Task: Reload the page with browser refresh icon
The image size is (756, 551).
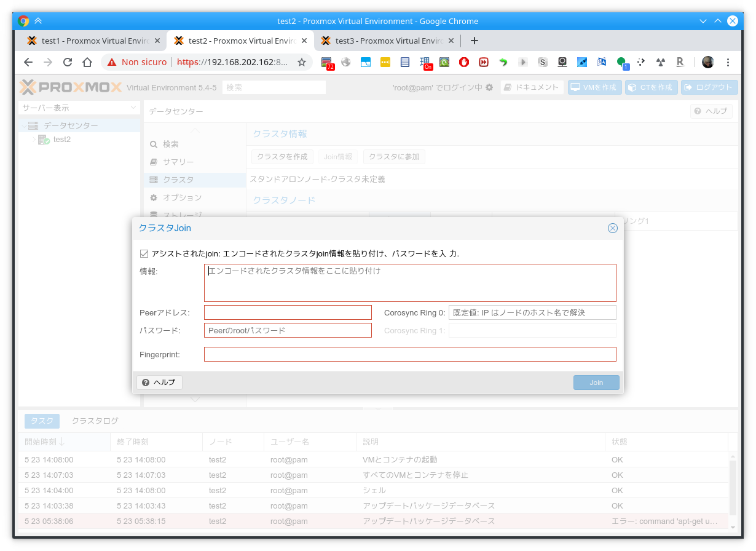Action: (x=68, y=62)
